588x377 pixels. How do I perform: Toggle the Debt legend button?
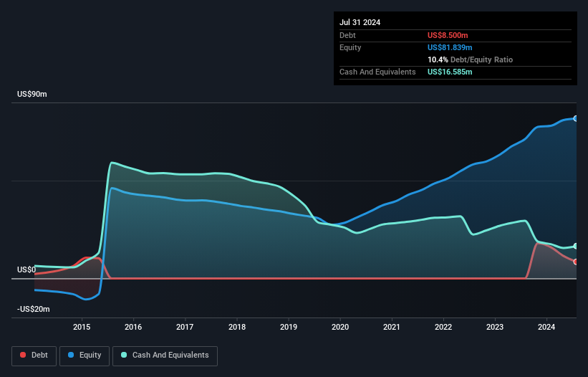click(x=34, y=355)
